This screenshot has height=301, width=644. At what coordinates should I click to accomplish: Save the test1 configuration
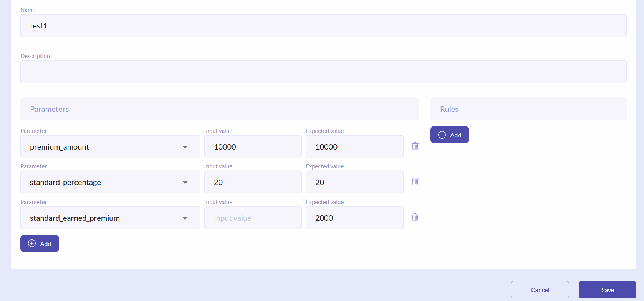pyautogui.click(x=607, y=289)
